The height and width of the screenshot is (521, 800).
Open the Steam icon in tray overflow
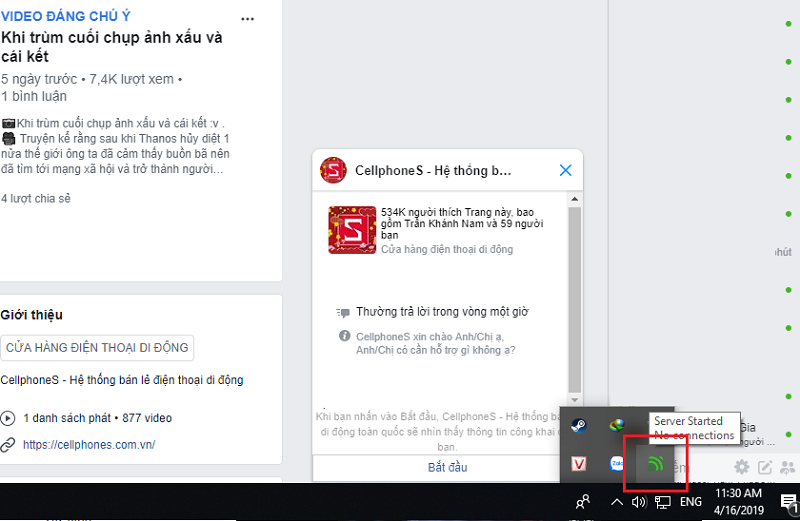coord(579,425)
